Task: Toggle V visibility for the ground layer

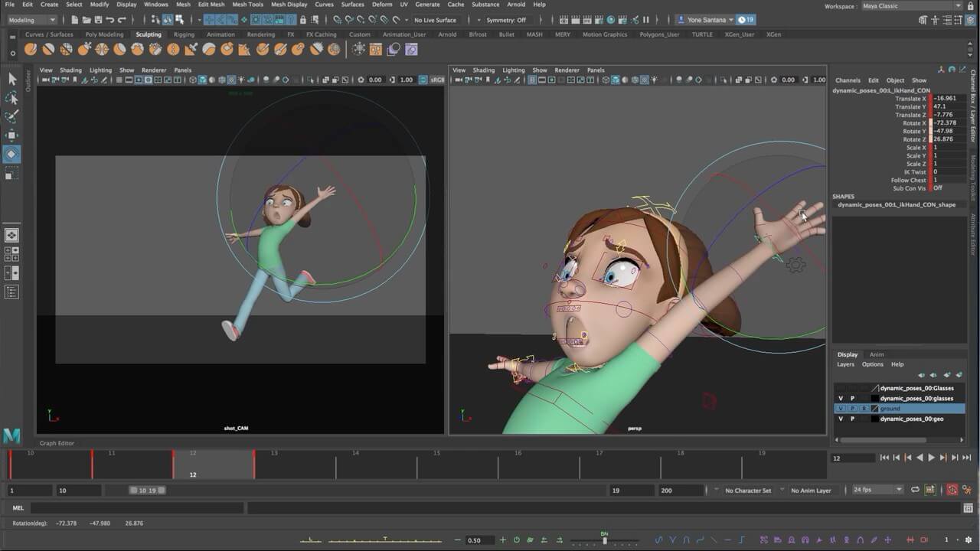Action: tap(841, 409)
